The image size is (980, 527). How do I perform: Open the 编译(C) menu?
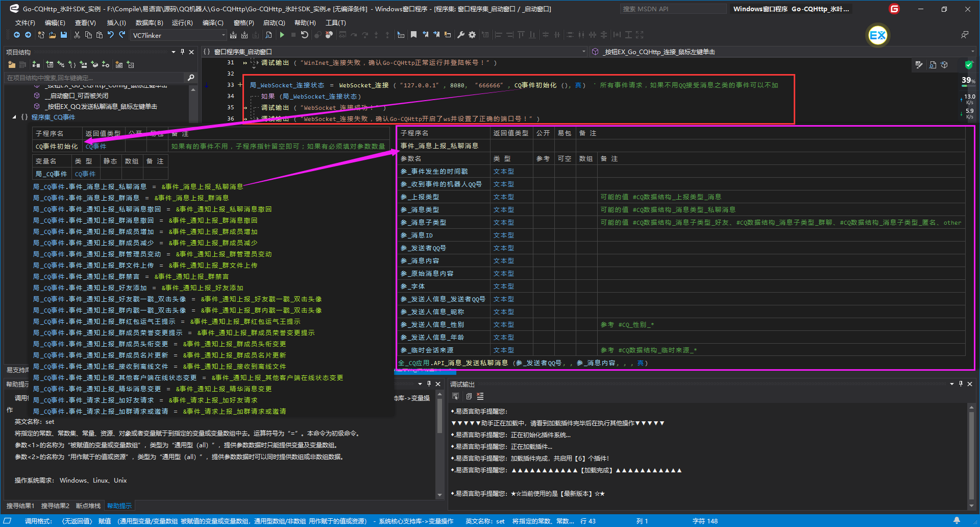(213, 23)
